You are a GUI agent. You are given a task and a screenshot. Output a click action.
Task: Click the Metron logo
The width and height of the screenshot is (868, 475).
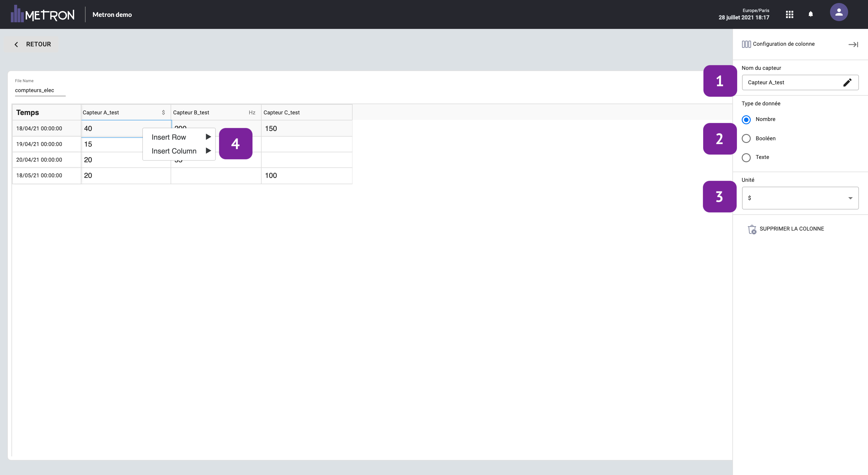pos(43,14)
